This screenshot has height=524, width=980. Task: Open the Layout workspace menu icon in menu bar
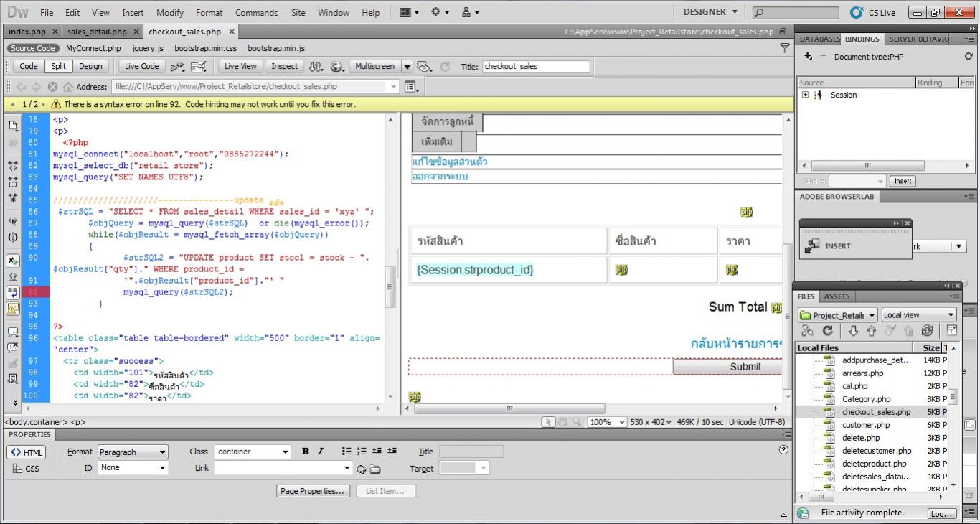point(410,12)
